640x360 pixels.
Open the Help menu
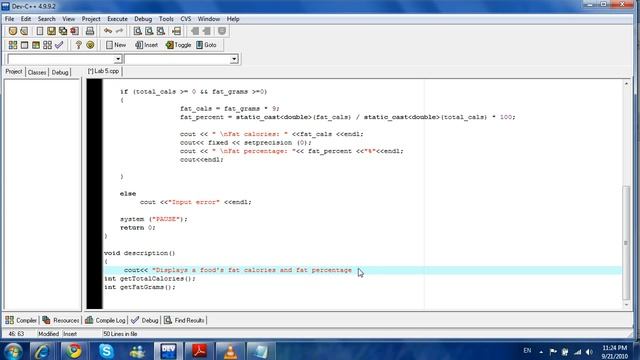(233, 19)
